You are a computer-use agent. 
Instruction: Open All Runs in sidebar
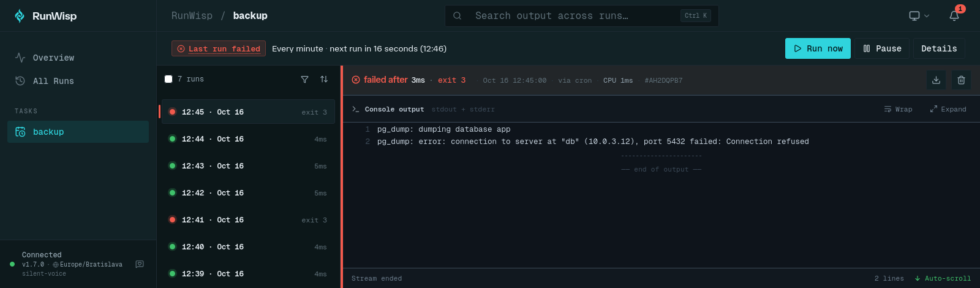(x=78, y=81)
